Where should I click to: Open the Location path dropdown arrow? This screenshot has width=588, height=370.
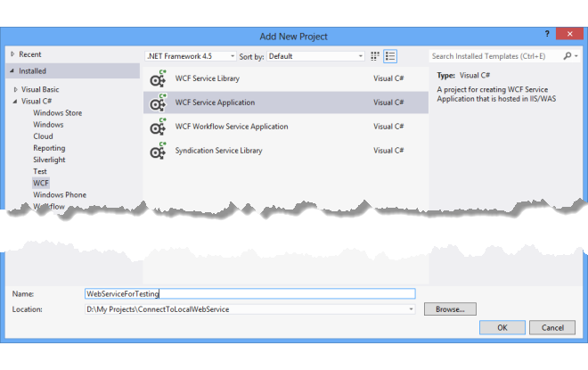tap(411, 309)
